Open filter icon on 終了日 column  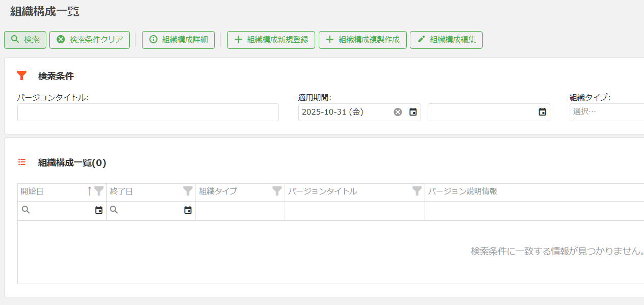pos(188,191)
